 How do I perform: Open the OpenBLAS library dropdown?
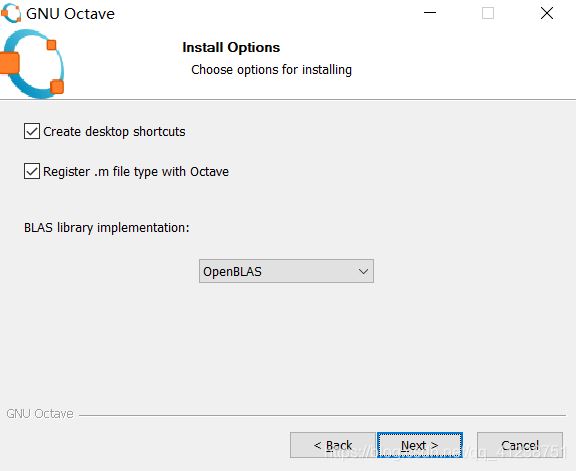point(287,271)
